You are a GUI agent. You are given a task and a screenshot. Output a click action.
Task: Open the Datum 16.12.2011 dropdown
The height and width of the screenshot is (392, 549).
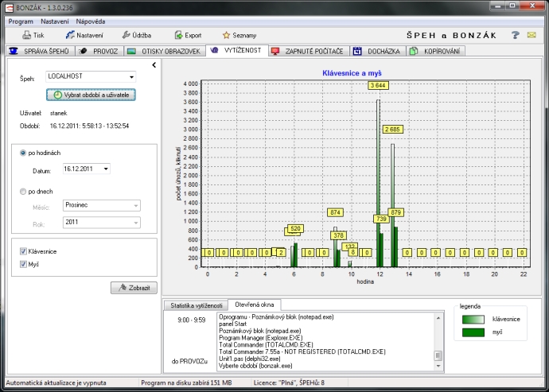[x=87, y=169]
